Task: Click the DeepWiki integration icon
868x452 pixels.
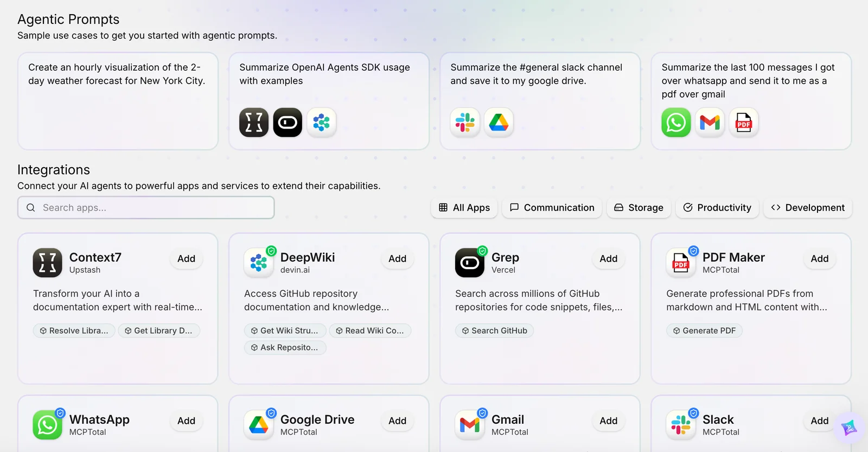Action: 259,263
